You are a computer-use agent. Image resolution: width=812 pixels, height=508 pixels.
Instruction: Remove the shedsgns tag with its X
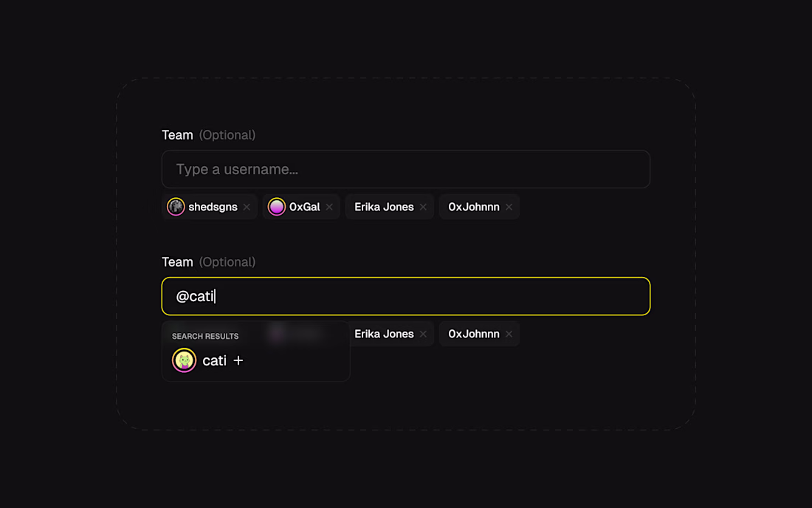(x=247, y=207)
